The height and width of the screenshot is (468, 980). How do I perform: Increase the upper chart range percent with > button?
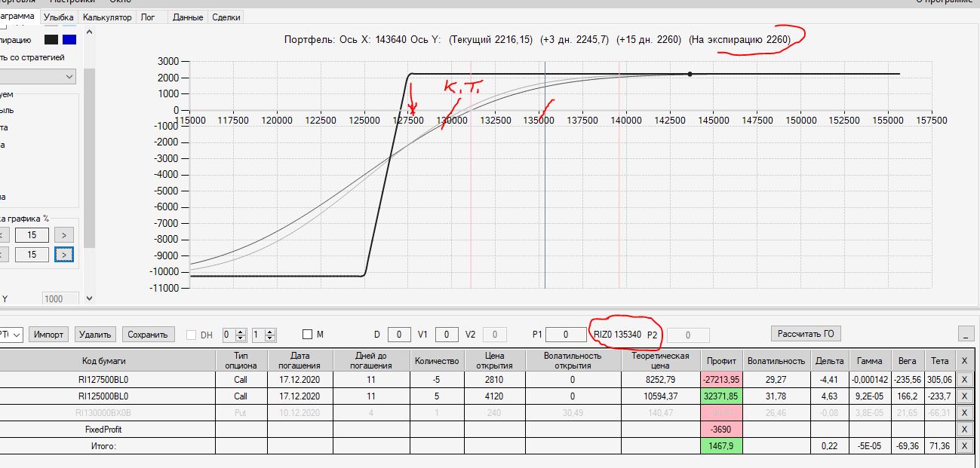[65, 235]
